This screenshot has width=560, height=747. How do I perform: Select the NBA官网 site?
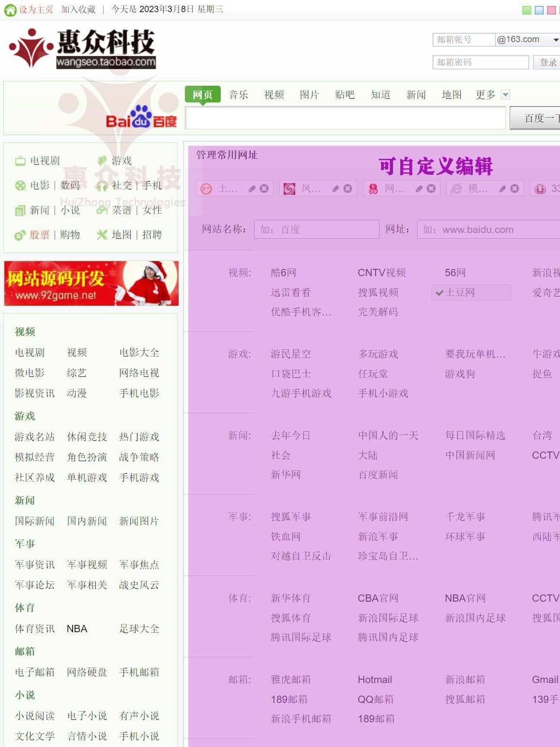[x=465, y=598]
